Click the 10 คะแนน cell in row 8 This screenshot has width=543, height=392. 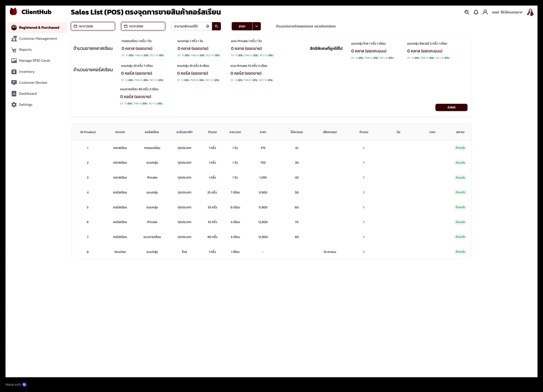coord(330,252)
